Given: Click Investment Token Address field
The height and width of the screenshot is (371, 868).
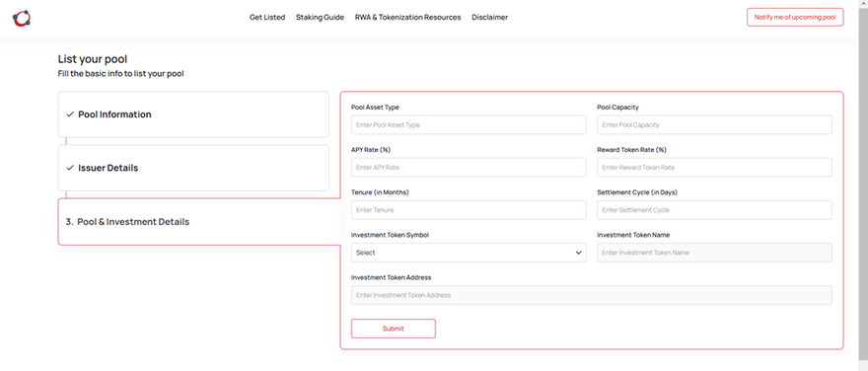Looking at the screenshot, I should (591, 295).
